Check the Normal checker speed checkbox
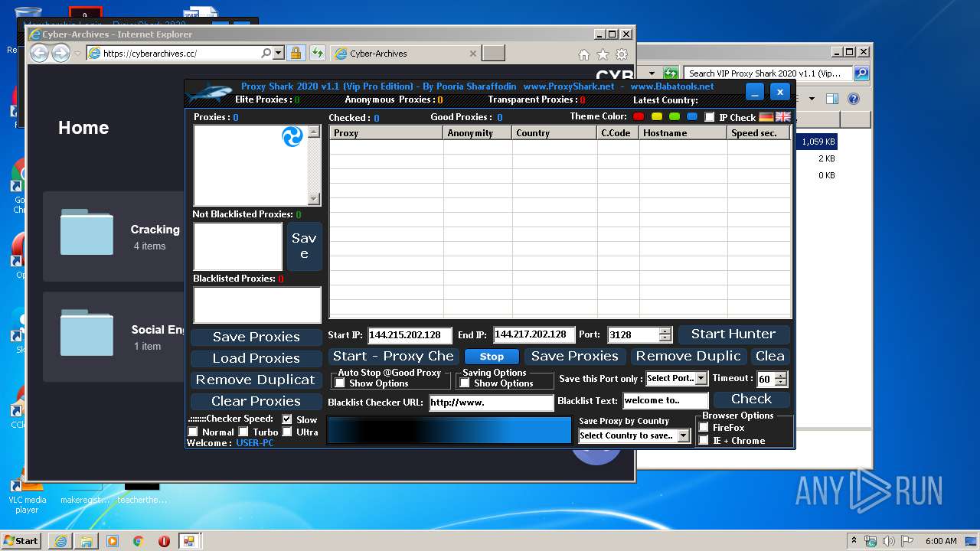The image size is (980, 551). tap(193, 432)
